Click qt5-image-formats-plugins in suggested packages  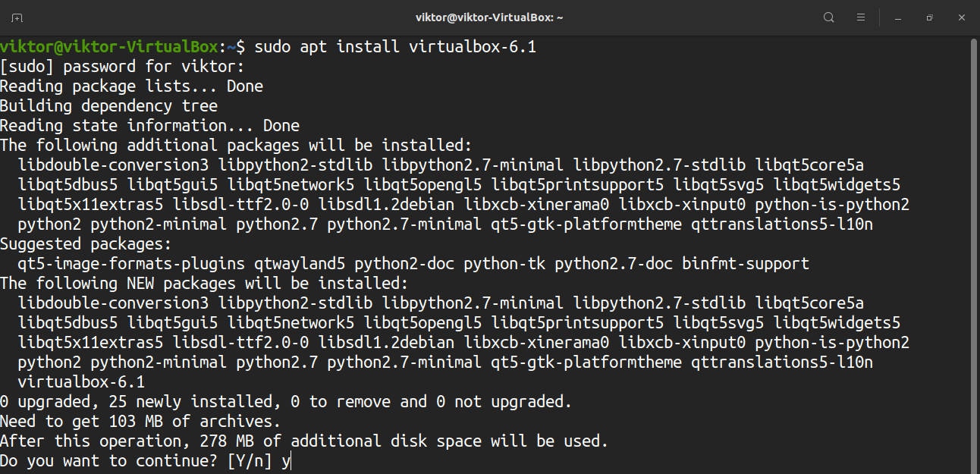tap(131, 264)
